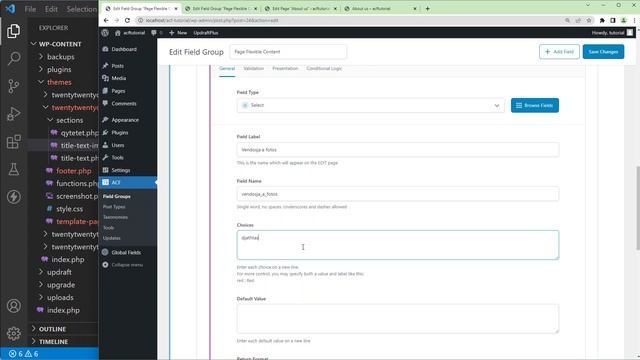
Task: Click the zoom magnifier icon in address bar
Action: point(567,20)
